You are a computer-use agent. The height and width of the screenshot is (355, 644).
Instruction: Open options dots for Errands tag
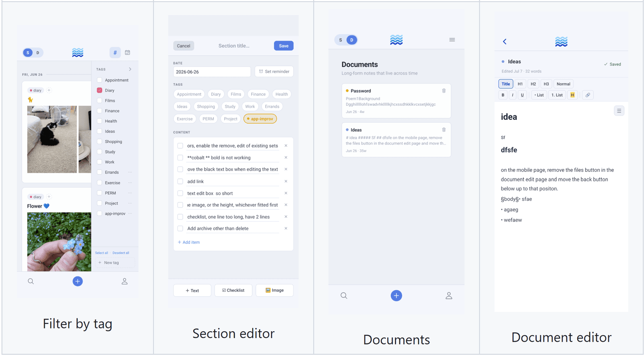(x=130, y=172)
